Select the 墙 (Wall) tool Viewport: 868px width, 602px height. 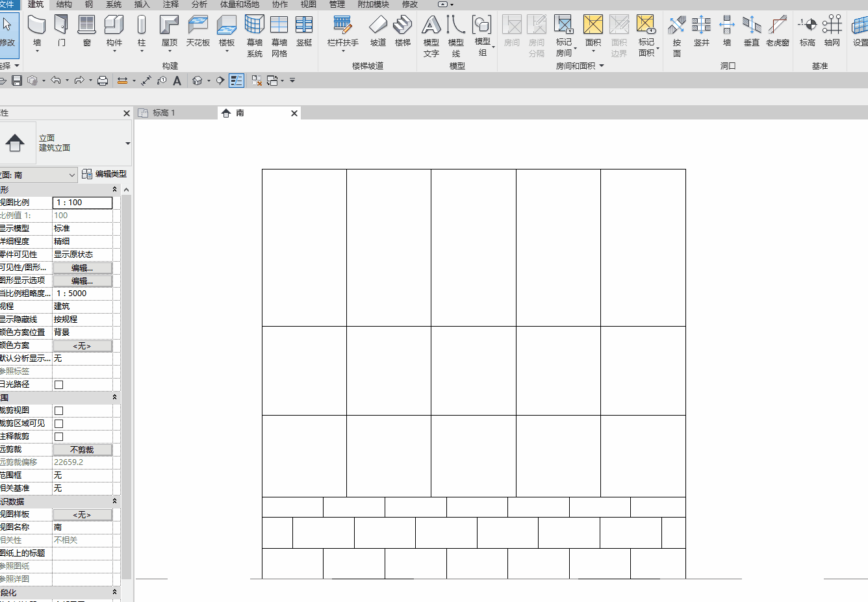click(x=37, y=31)
